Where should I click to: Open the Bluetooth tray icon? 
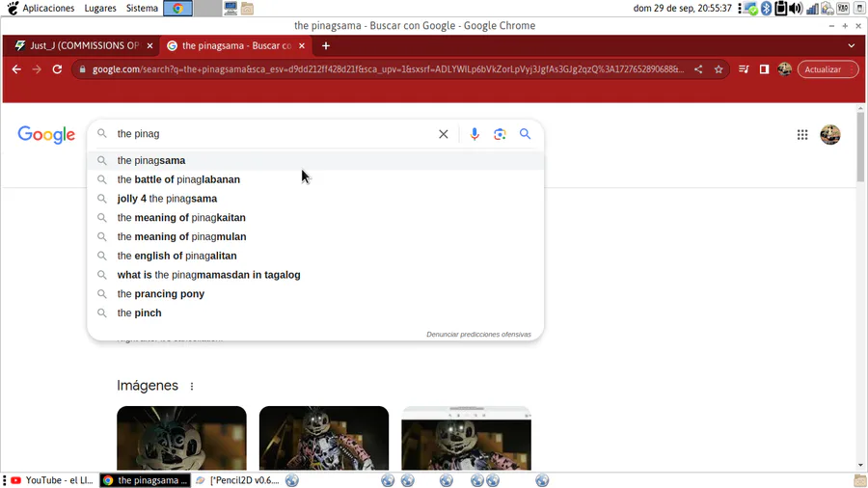tap(766, 9)
